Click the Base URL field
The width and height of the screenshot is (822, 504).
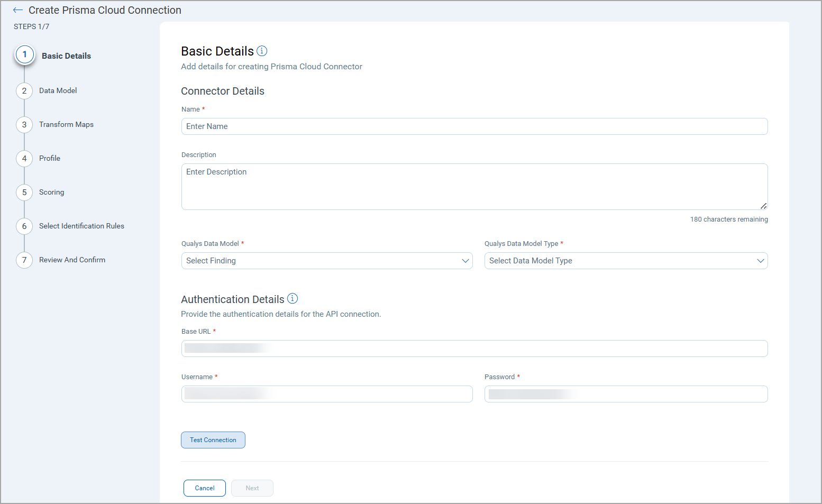[474, 349]
